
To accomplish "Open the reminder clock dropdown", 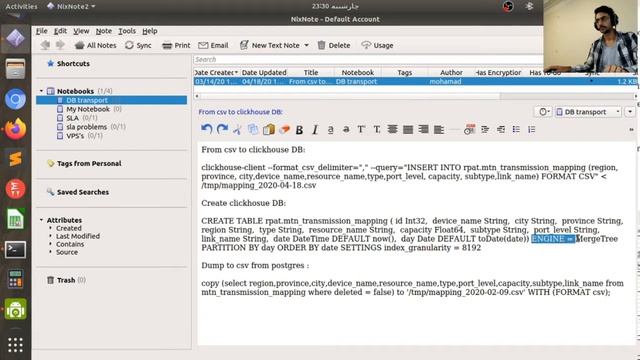I will (544, 112).
